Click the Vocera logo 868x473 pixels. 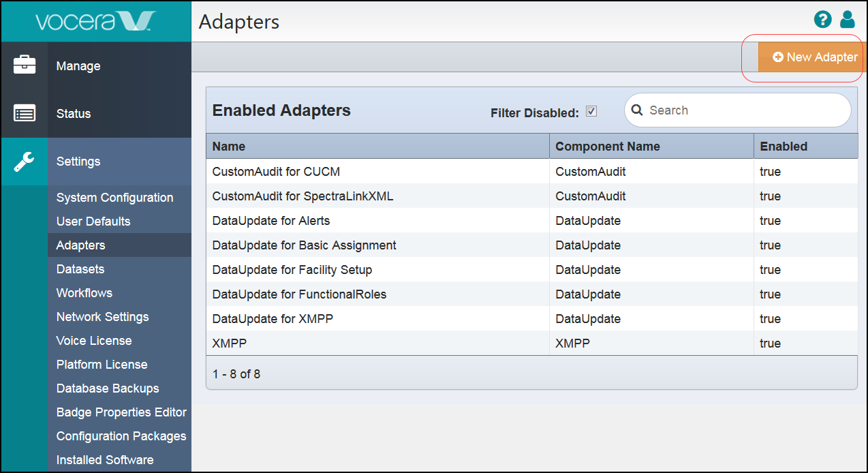point(95,21)
